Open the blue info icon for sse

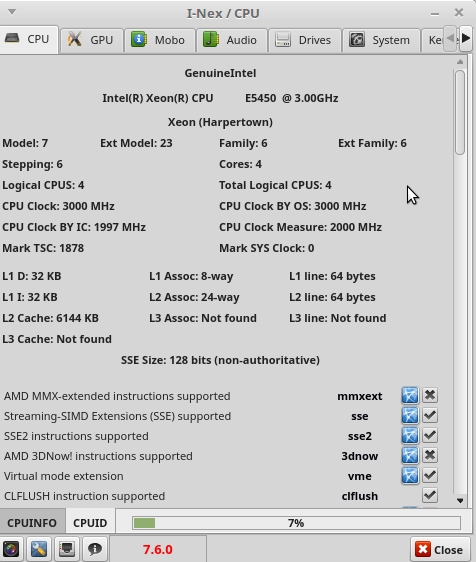(410, 416)
